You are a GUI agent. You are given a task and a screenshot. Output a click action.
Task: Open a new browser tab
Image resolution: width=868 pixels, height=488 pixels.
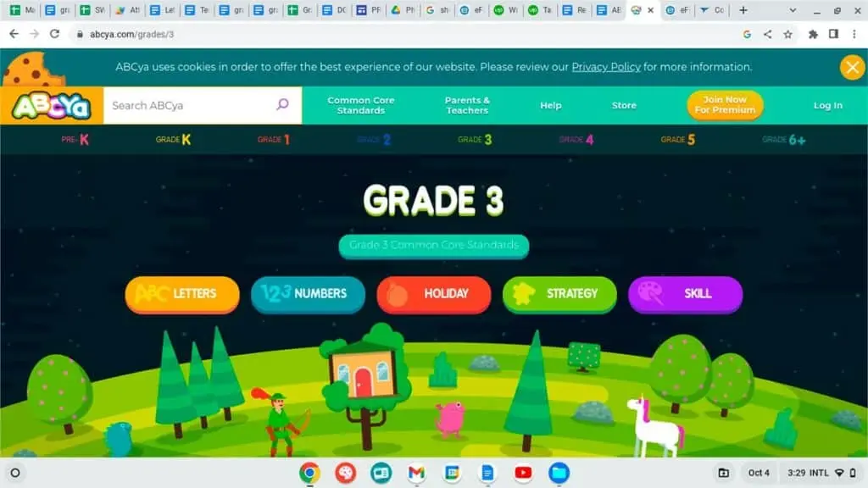(743, 10)
